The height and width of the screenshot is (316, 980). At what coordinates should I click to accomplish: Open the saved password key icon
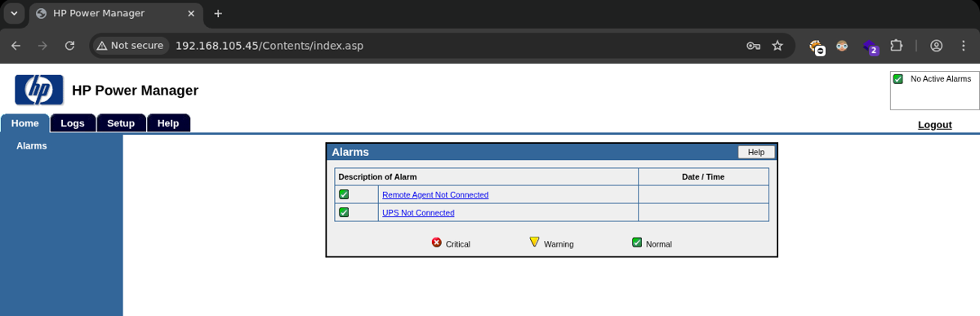click(754, 46)
